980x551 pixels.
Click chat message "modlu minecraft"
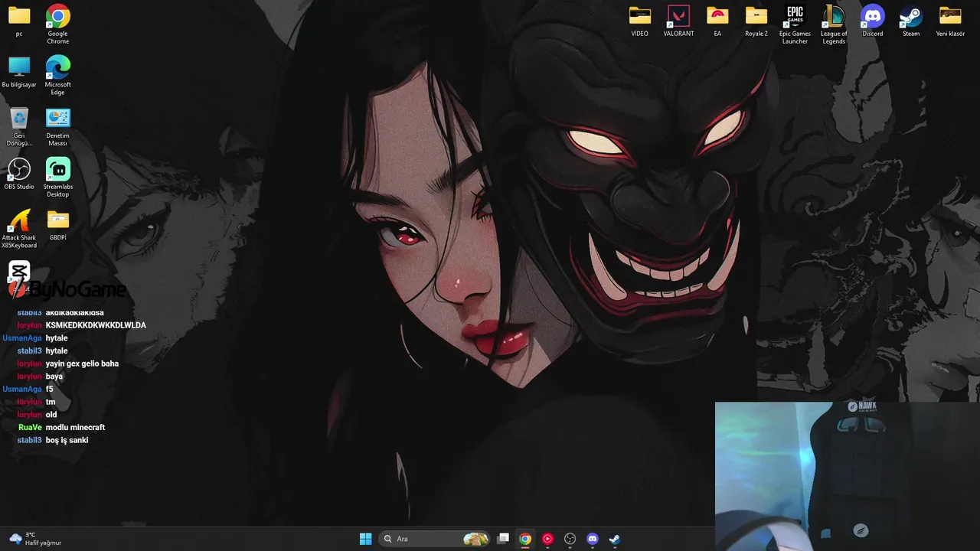(75, 427)
